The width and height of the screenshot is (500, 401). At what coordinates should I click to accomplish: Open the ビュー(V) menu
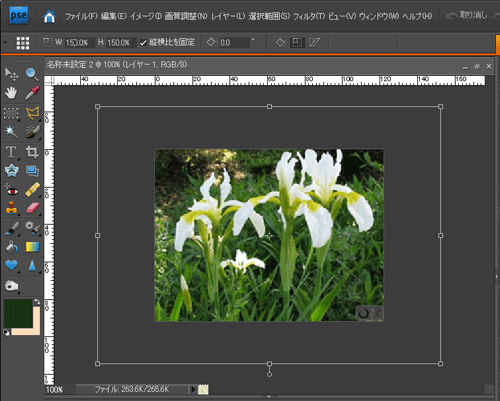coord(342,16)
